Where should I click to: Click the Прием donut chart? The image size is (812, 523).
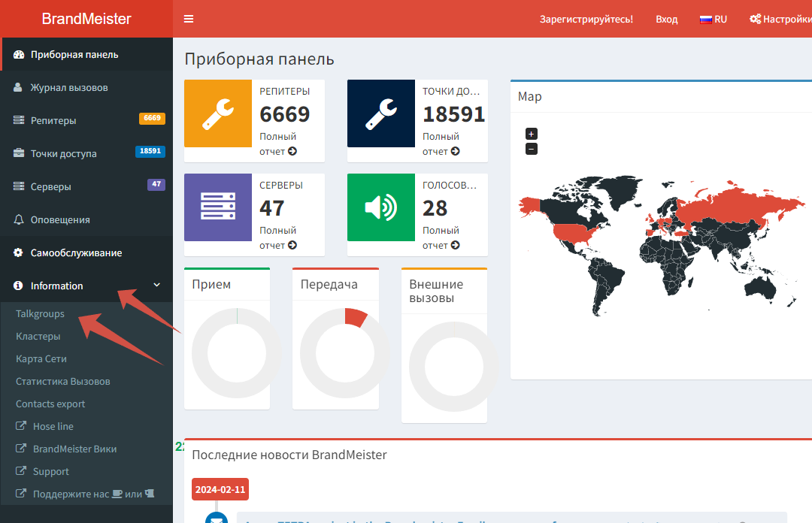click(x=236, y=352)
